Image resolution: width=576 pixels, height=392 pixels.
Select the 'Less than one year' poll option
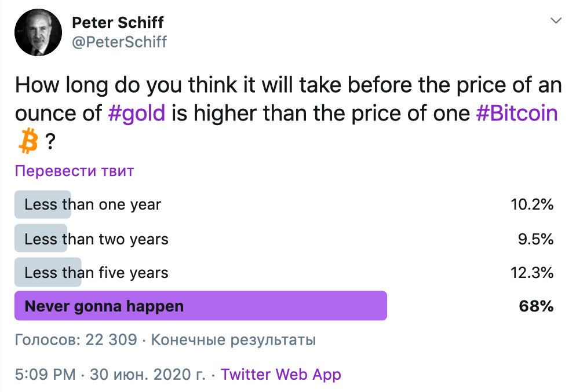[93, 204]
